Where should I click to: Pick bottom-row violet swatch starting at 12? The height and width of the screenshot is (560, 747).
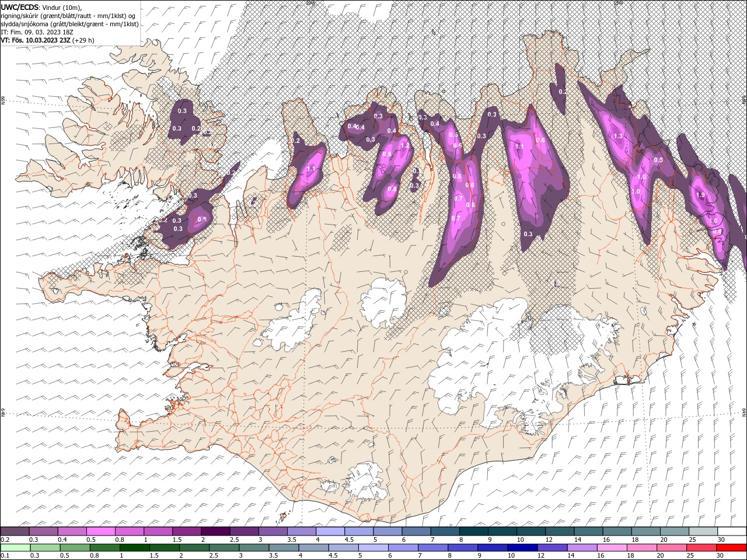click(552, 548)
